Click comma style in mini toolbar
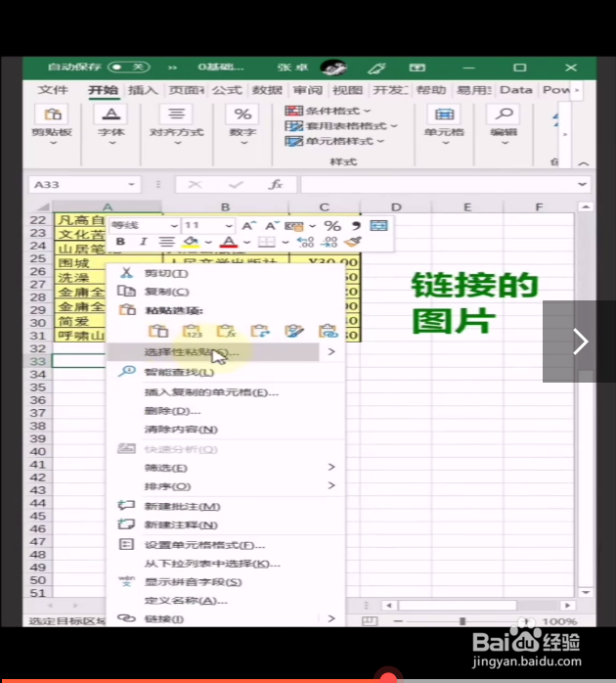Image resolution: width=616 pixels, height=683 pixels. pyautogui.click(x=356, y=226)
